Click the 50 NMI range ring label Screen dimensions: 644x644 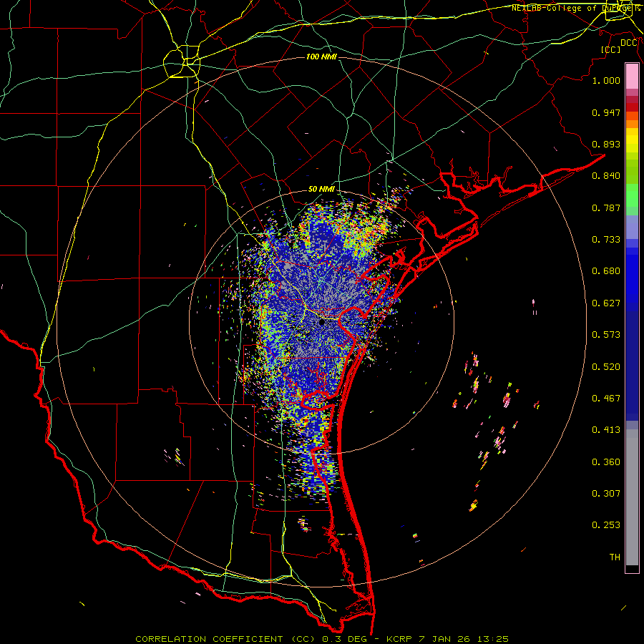(x=321, y=190)
